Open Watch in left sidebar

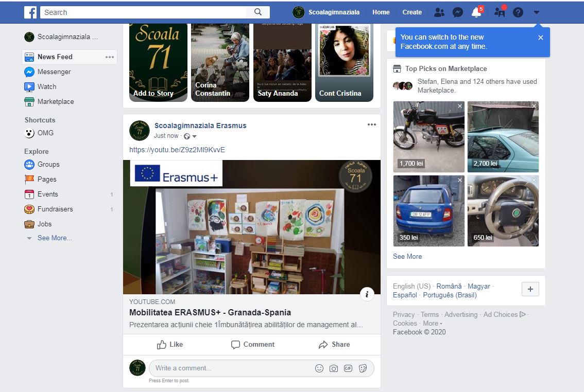pos(40,86)
